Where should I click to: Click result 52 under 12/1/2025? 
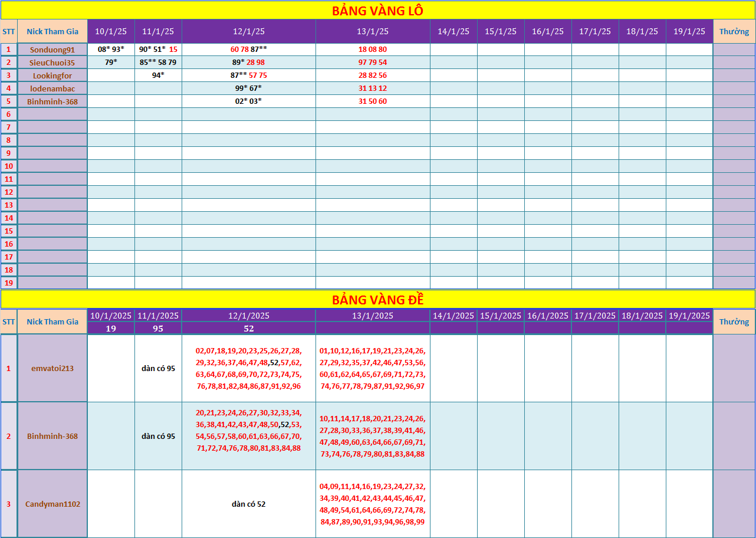249,329
